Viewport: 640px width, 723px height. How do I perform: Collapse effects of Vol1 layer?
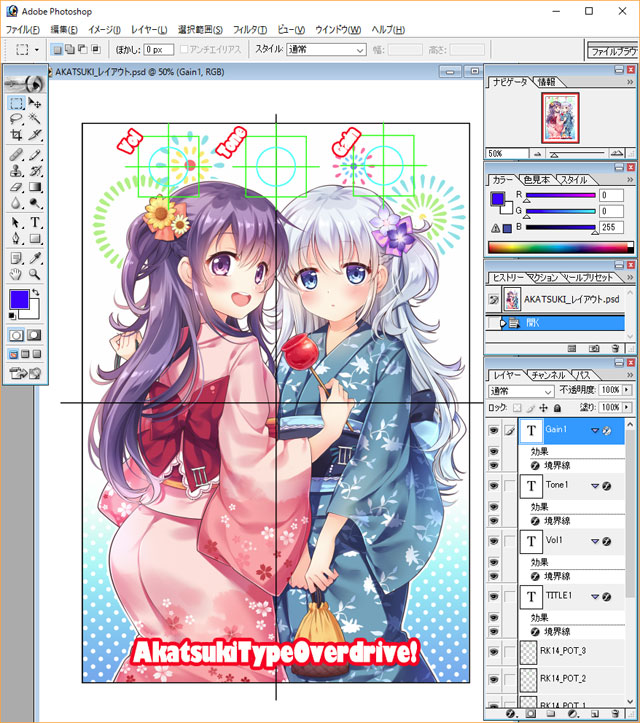595,541
